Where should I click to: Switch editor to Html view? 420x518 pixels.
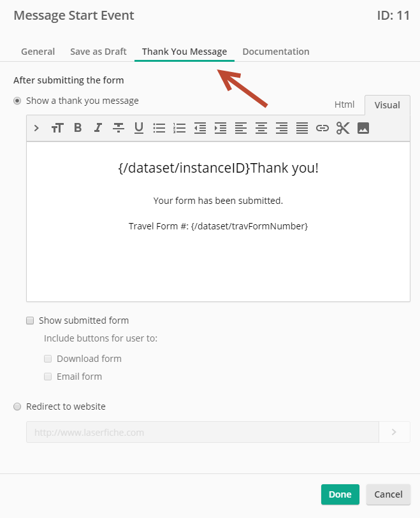344,104
